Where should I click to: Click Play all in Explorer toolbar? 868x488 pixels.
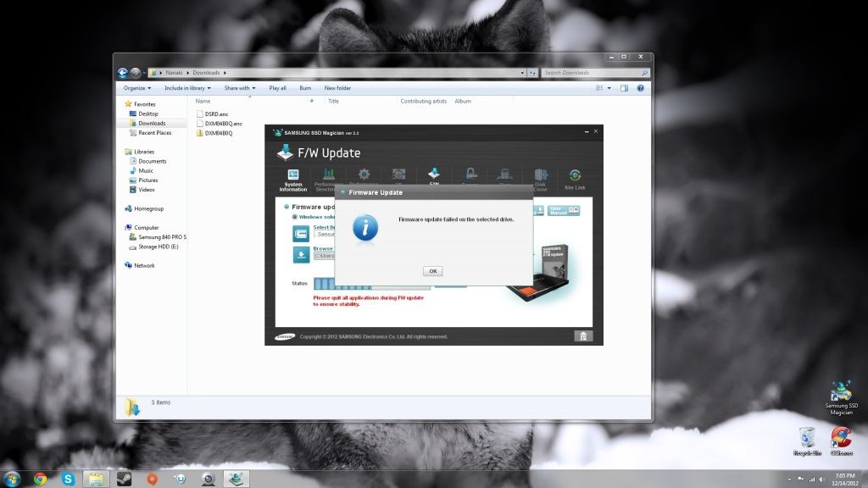point(277,88)
